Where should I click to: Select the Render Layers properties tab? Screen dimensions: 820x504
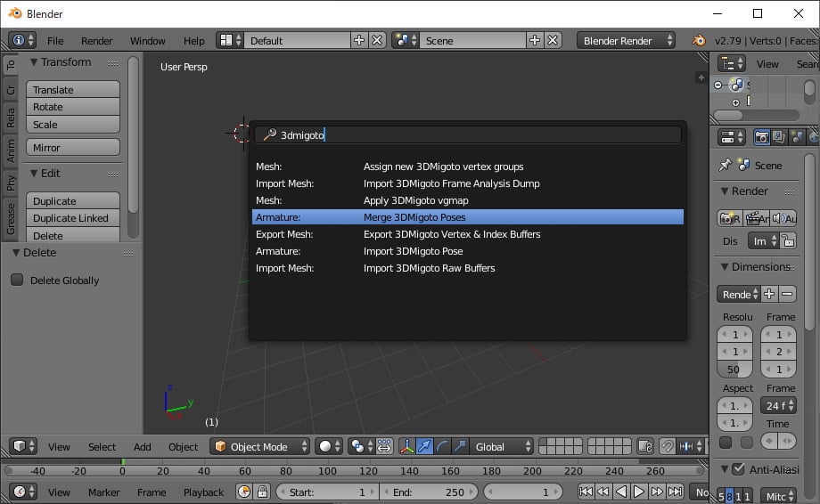(x=779, y=137)
